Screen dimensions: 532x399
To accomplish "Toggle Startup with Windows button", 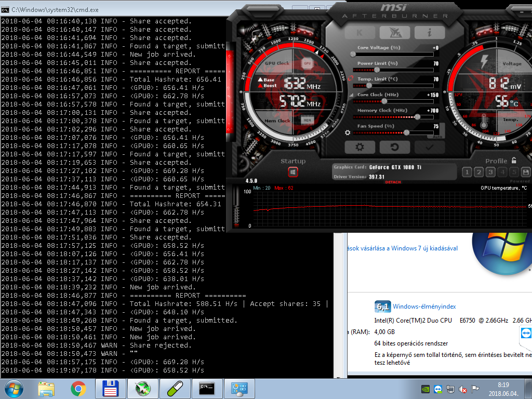I will [293, 172].
